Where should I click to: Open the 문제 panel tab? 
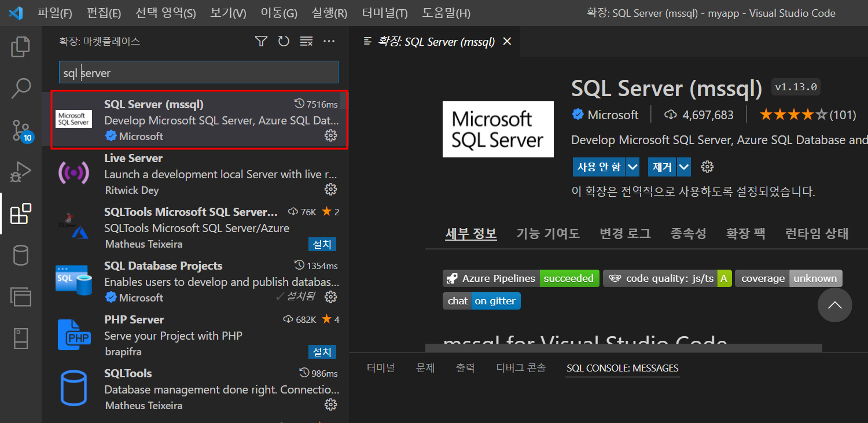pyautogui.click(x=425, y=367)
